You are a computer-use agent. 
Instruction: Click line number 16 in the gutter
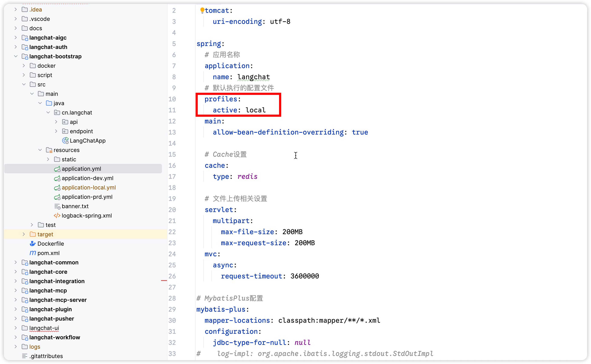pos(172,166)
